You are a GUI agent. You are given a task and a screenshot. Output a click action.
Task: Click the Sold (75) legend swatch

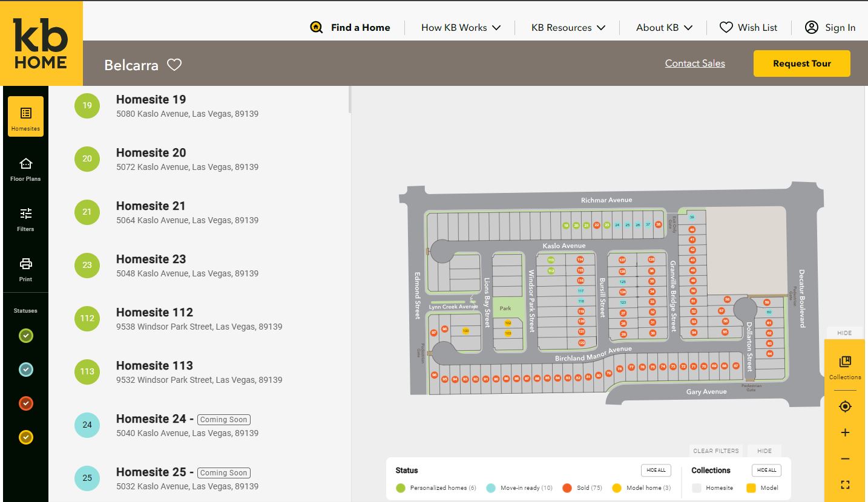click(567, 488)
